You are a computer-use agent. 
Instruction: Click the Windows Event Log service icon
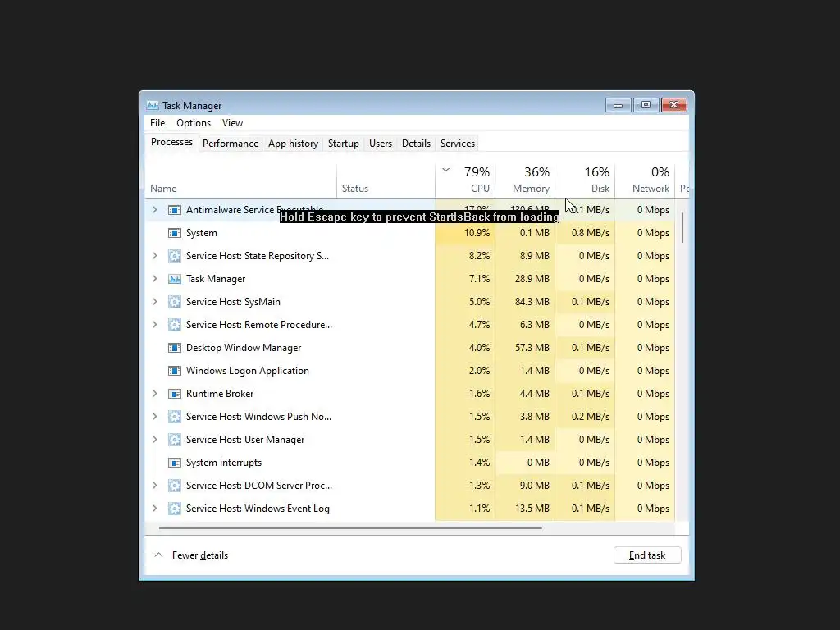(x=174, y=509)
